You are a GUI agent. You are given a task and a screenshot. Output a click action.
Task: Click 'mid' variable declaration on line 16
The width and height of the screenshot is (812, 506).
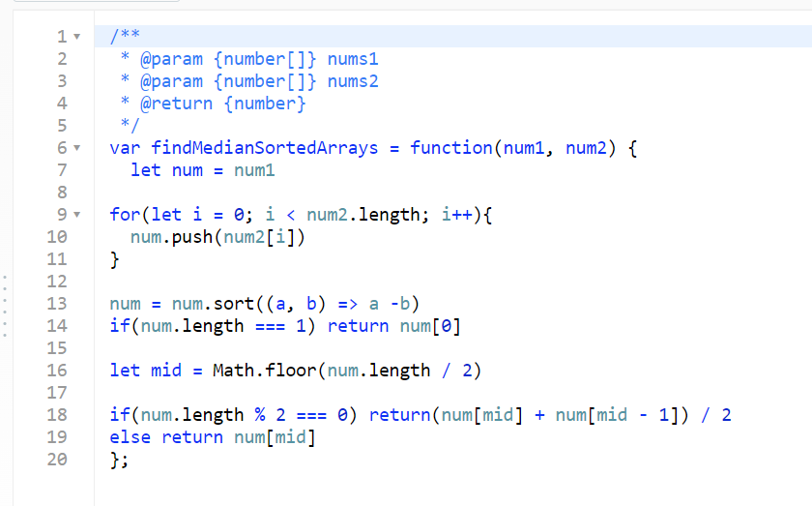166,371
